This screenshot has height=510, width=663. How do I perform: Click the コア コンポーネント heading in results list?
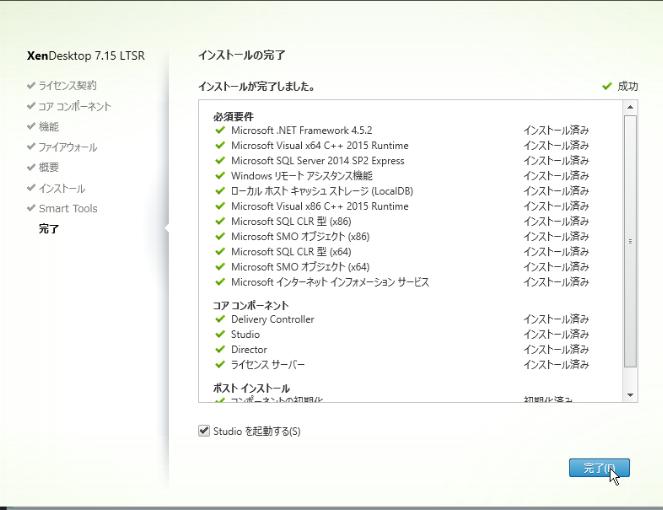251,305
